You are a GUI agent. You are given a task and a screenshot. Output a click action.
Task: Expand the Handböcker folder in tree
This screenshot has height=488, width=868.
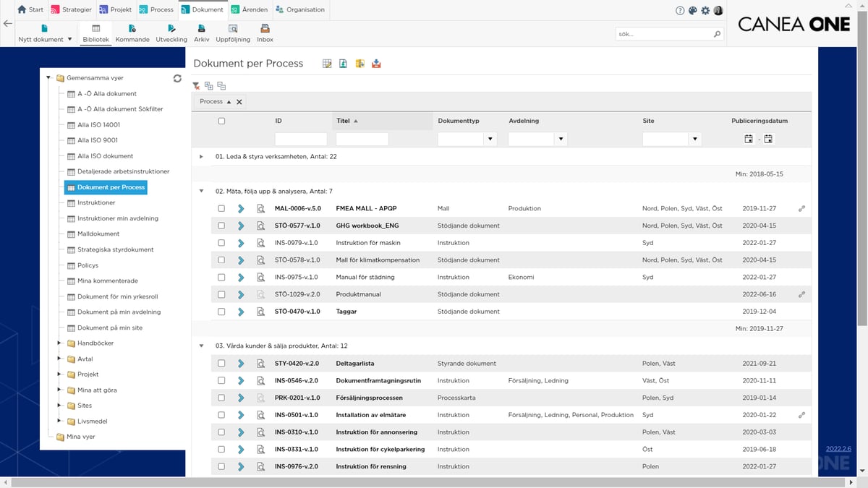60,343
